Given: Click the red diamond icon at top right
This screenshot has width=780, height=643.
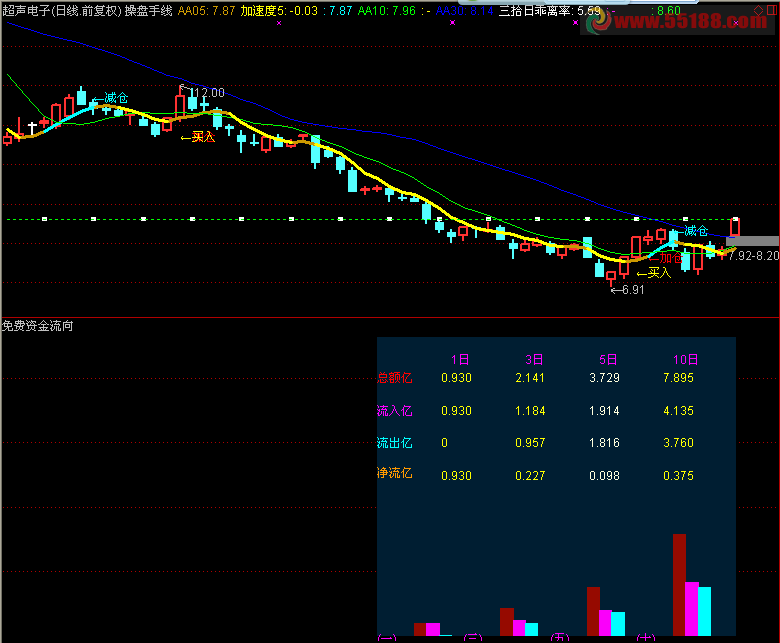Looking at the screenshot, I should click(758, 10).
